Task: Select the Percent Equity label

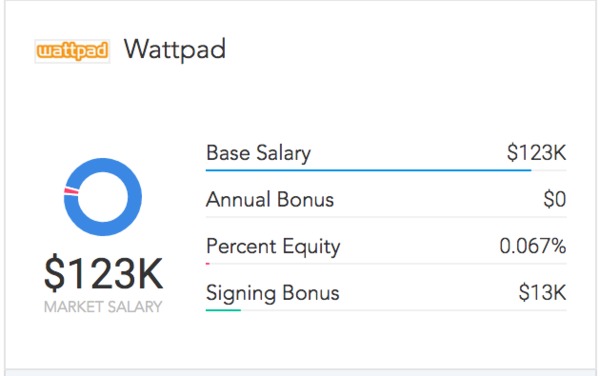Action: (273, 247)
